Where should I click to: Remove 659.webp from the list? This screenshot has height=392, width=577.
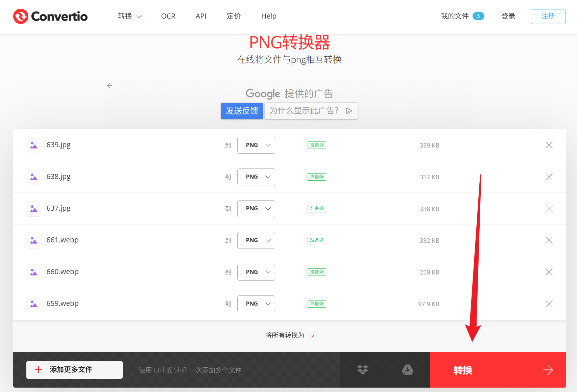[x=549, y=304]
